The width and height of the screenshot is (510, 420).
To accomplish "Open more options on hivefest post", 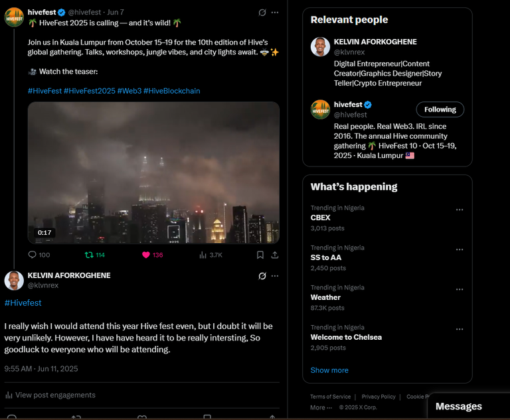I will 275,13.
